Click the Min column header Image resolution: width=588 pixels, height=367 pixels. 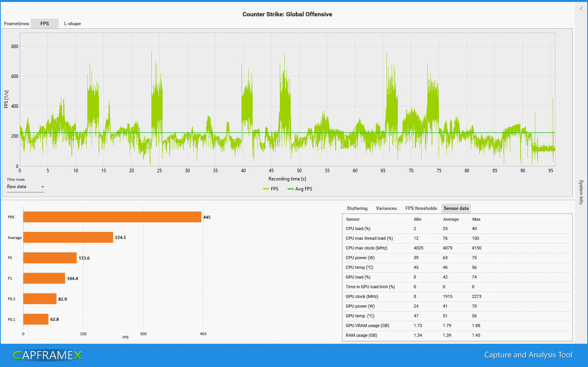pos(418,219)
